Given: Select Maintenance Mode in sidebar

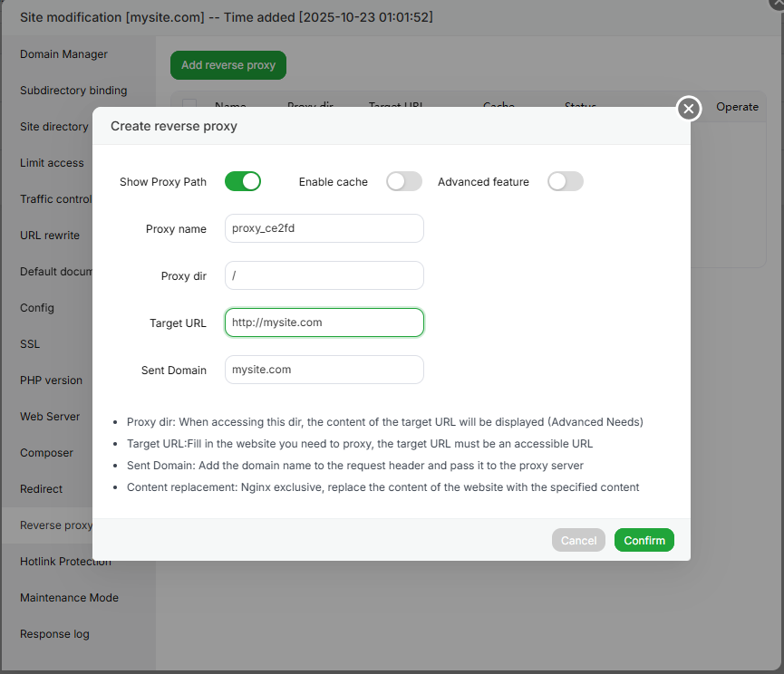Looking at the screenshot, I should click(69, 598).
